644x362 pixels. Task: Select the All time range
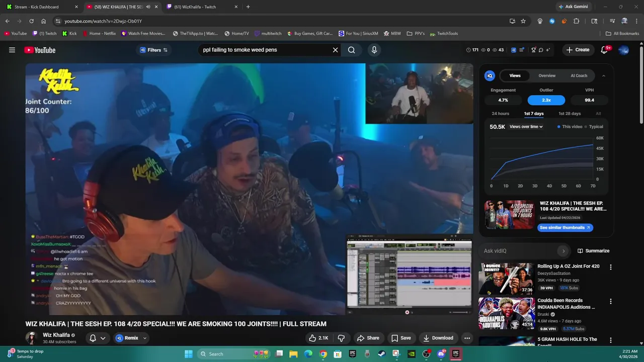598,114
